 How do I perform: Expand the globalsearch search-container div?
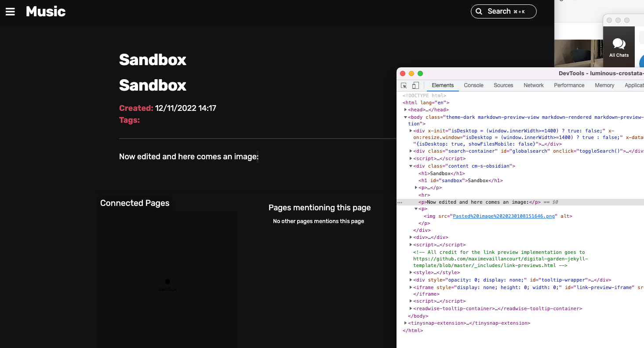pos(411,151)
